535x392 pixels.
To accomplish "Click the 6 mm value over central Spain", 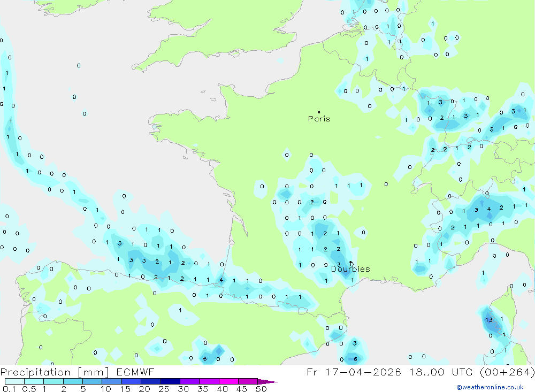I will 205,358.
